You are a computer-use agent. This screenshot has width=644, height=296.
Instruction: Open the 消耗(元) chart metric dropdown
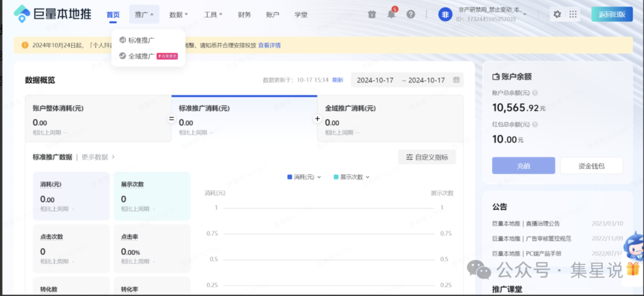[x=319, y=177]
